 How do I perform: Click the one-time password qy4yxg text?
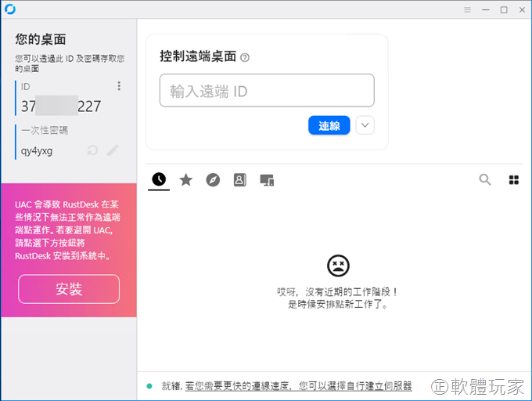(37, 150)
